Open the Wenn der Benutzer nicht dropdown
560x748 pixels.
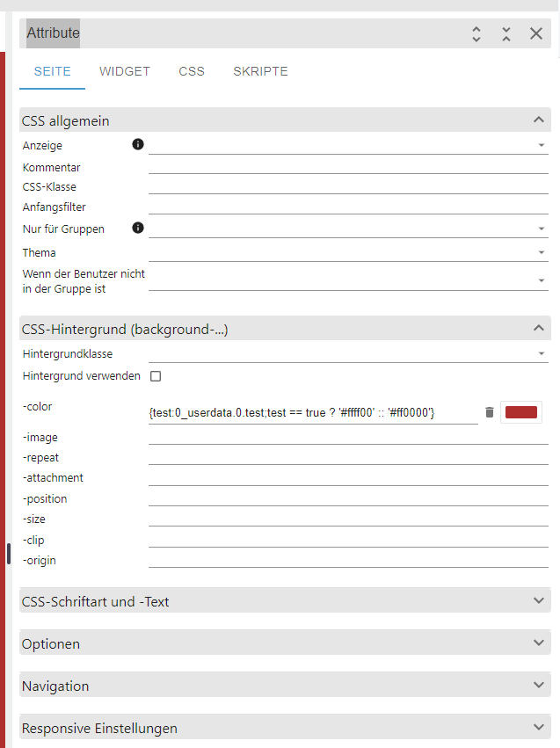[541, 280]
